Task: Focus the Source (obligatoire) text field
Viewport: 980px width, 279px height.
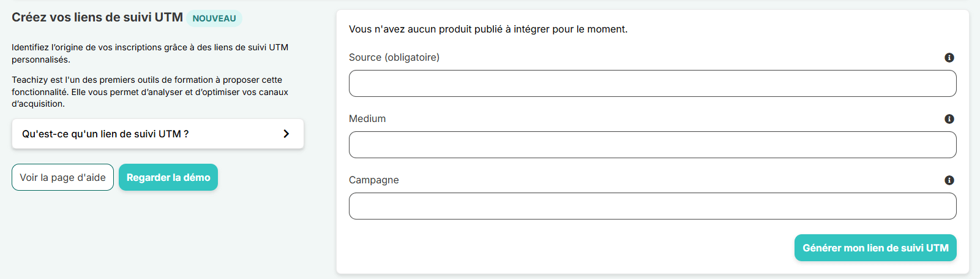Action: 653,83
